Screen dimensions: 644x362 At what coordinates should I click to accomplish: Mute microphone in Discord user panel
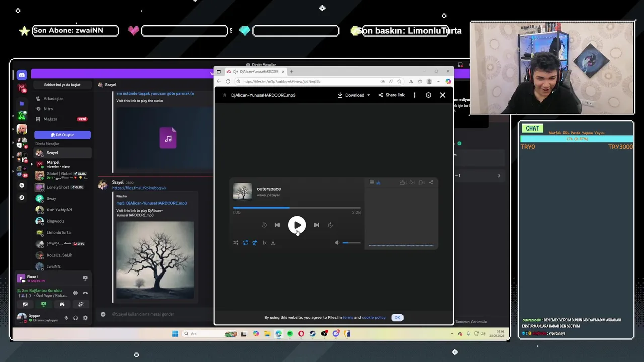click(66, 318)
